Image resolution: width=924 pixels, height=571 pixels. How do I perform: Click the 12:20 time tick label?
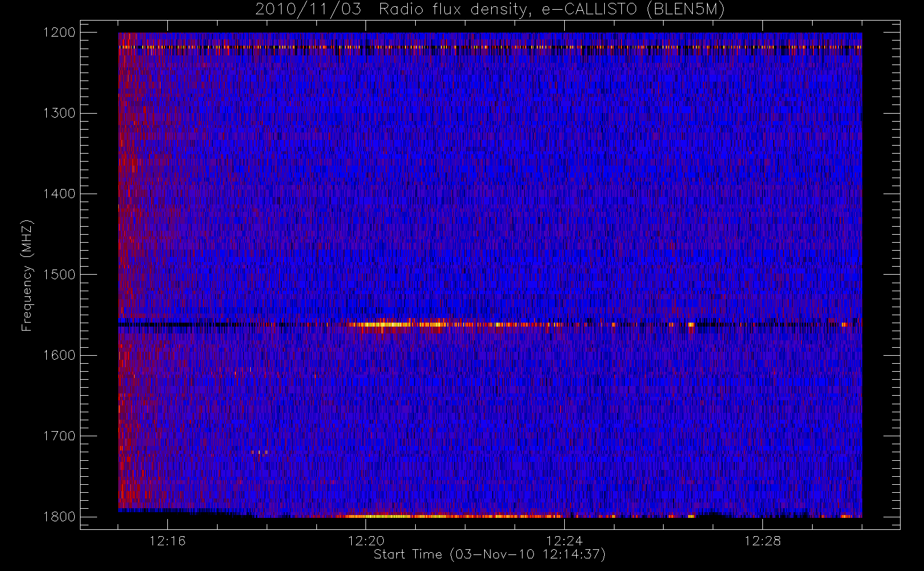coord(365,541)
